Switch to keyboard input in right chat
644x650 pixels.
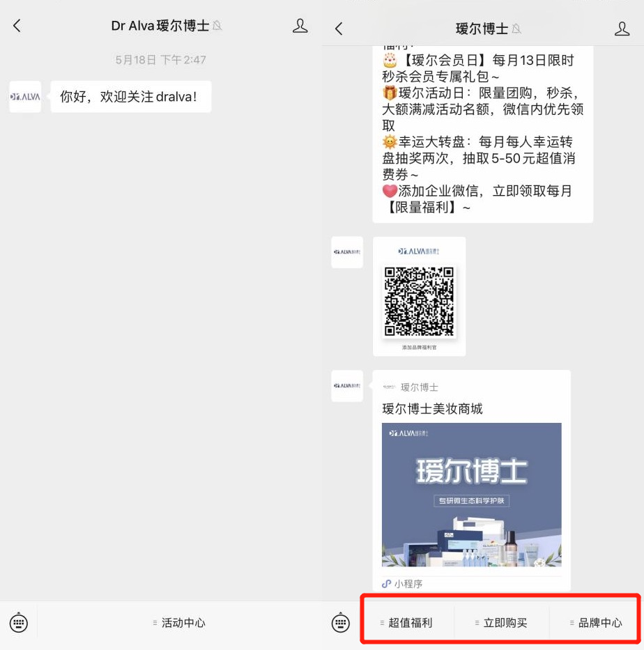click(x=341, y=623)
